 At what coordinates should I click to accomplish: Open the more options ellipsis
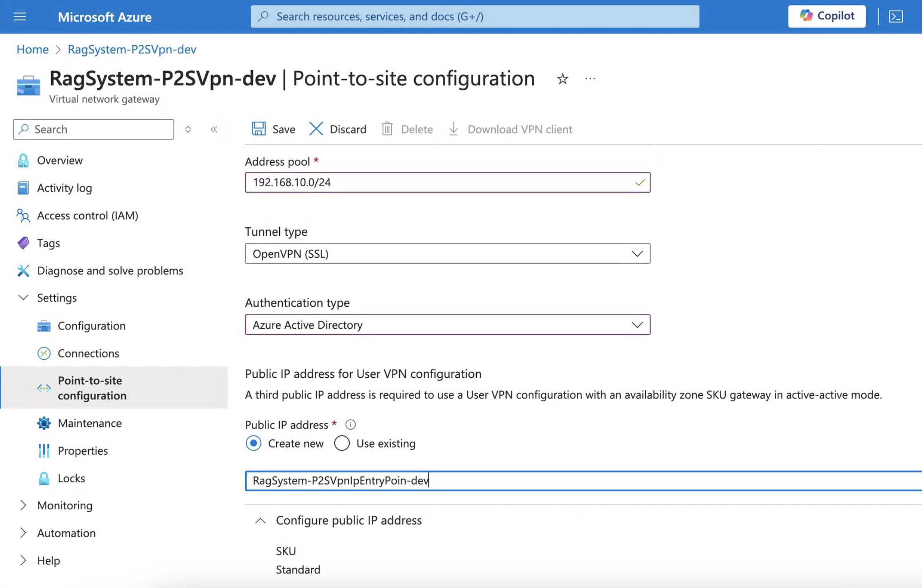[590, 79]
